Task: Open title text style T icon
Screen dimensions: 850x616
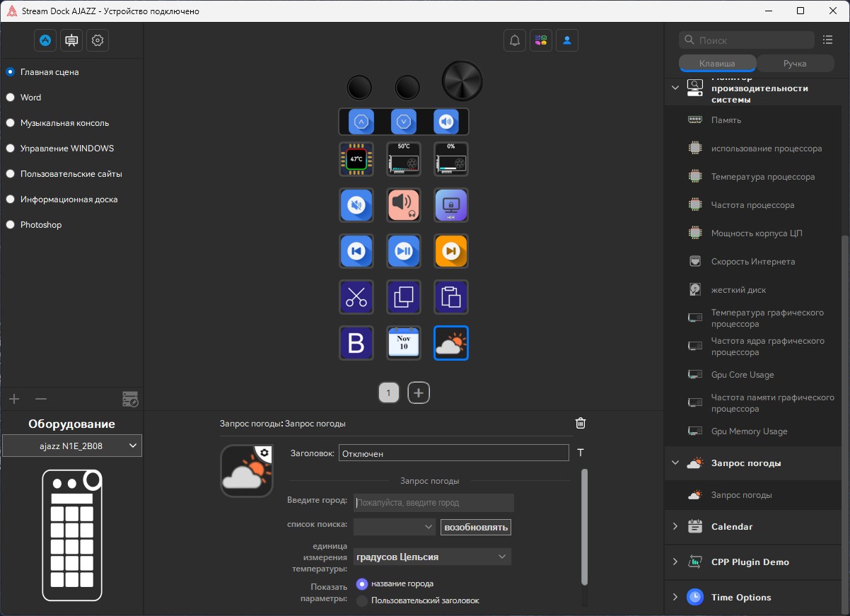Action: 581,453
